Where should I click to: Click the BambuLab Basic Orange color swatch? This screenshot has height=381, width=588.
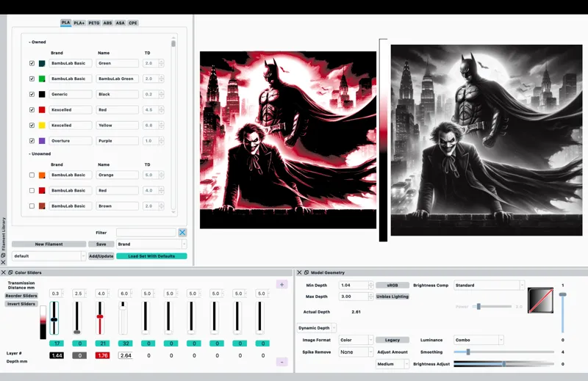(42, 175)
